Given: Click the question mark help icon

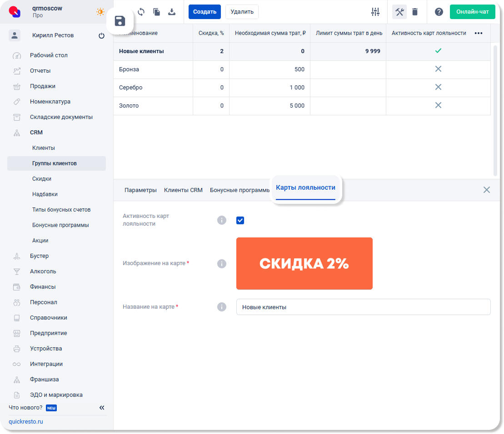Looking at the screenshot, I should pos(439,12).
